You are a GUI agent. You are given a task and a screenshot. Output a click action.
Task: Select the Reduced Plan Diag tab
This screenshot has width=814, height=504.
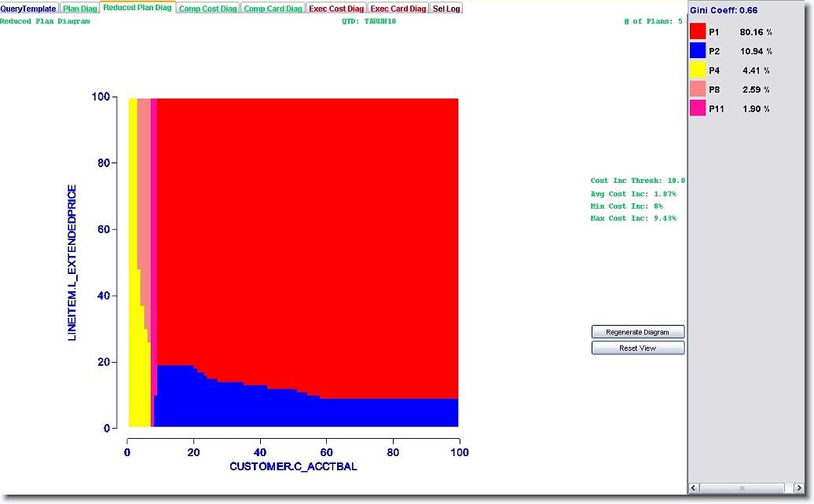coord(137,8)
